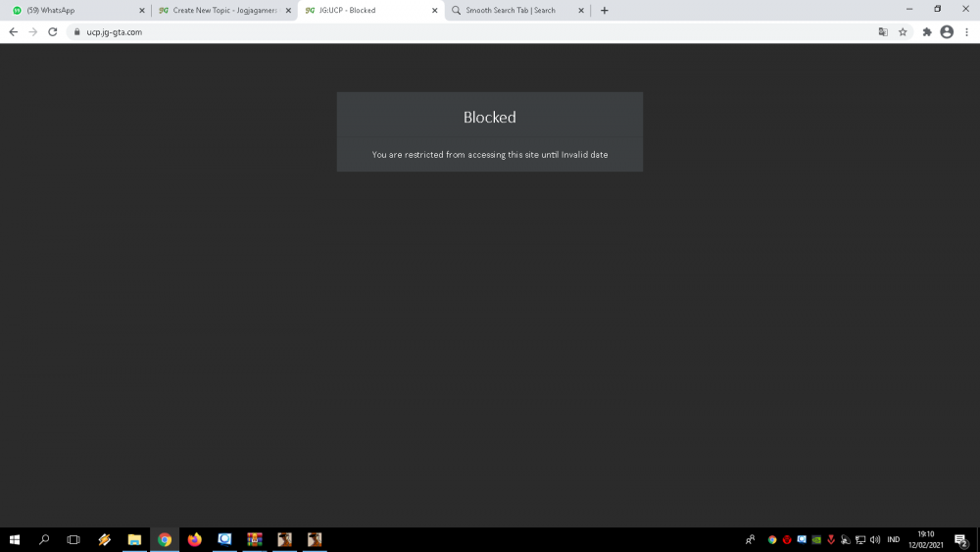Open the taskbar clock and date
Image resolution: width=980 pixels, height=552 pixels.
coord(926,539)
